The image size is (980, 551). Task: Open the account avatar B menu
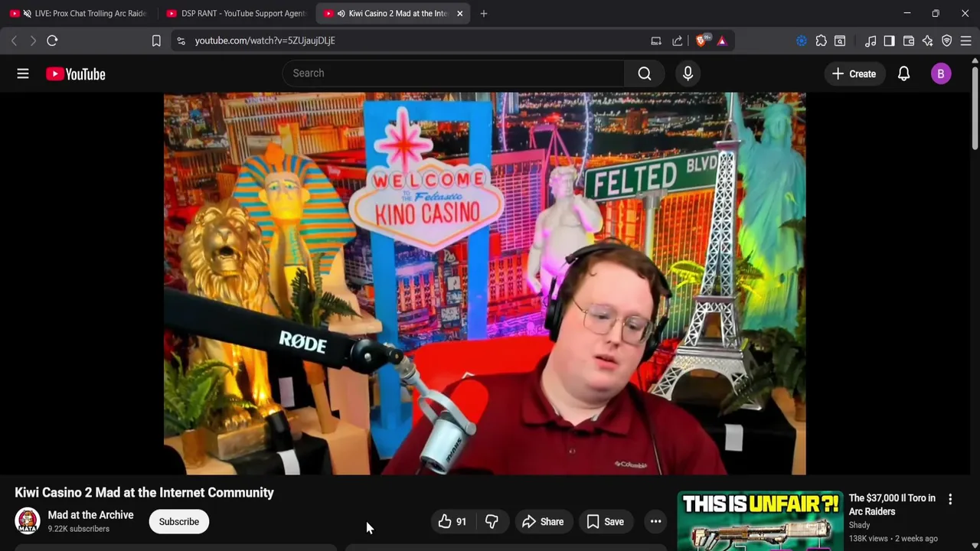(941, 73)
